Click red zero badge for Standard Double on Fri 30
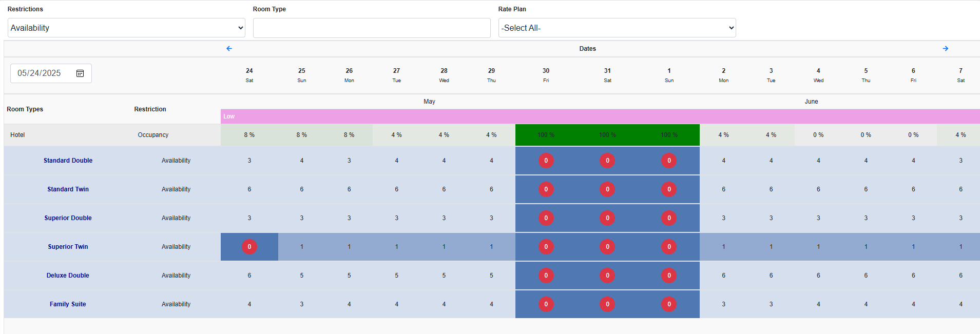The width and height of the screenshot is (980, 334). pos(546,161)
